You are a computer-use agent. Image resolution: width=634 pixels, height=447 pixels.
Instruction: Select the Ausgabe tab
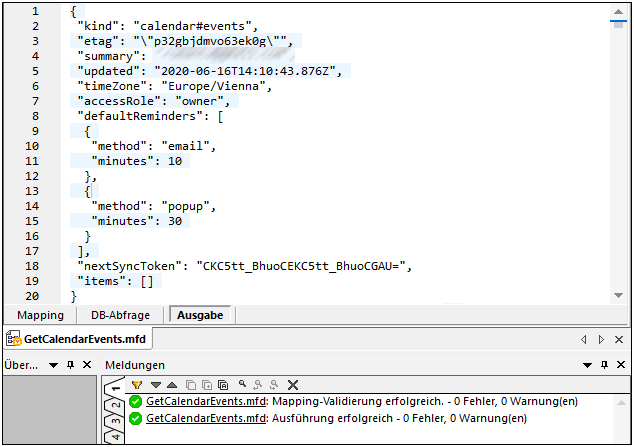(x=201, y=315)
